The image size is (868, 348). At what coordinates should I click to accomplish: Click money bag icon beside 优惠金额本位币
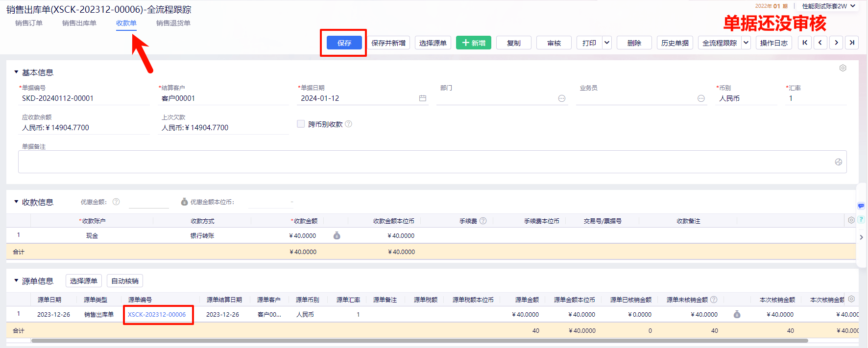coord(184,202)
